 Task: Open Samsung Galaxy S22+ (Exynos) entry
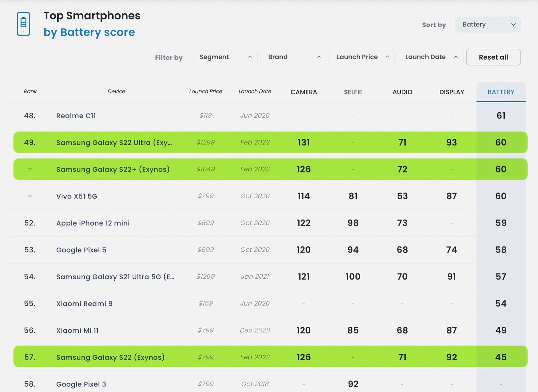click(113, 169)
